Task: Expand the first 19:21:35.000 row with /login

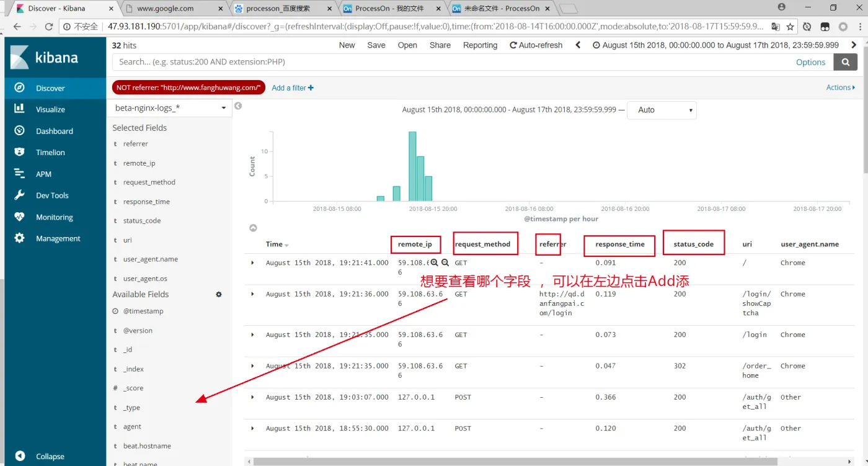Action: [x=252, y=334]
